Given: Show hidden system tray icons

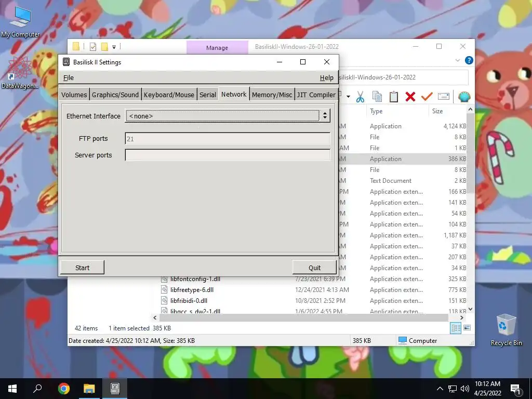Looking at the screenshot, I should [x=440, y=389].
